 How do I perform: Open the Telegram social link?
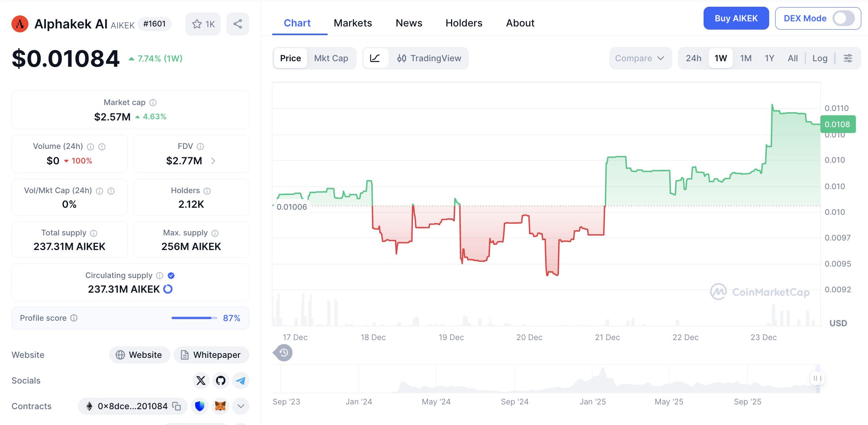(x=240, y=380)
